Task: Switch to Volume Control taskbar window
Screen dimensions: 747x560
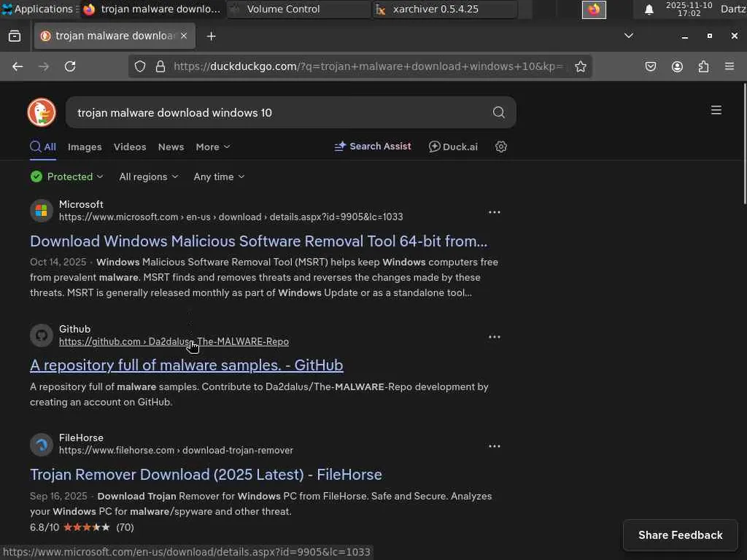Action: click(298, 9)
